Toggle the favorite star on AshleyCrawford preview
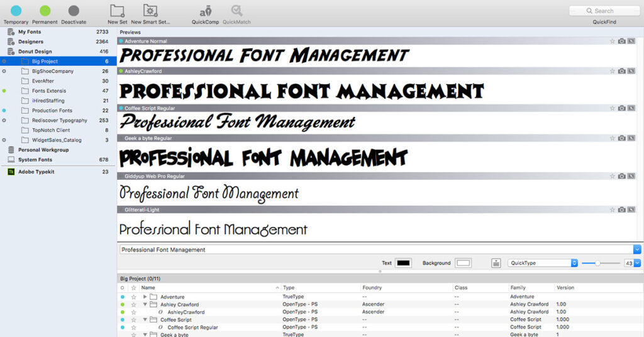 (x=612, y=71)
